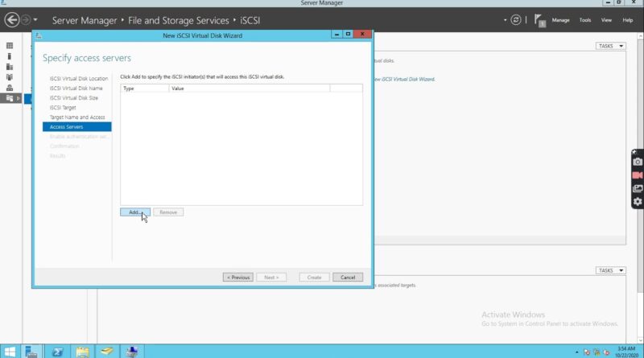Expand File and Storage Services sidebar arrow
644x358 pixels.
(18, 98)
